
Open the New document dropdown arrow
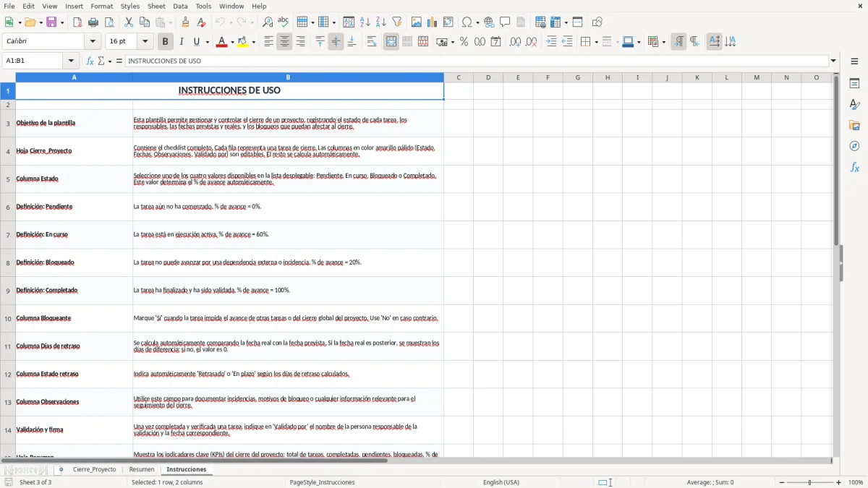[19, 22]
